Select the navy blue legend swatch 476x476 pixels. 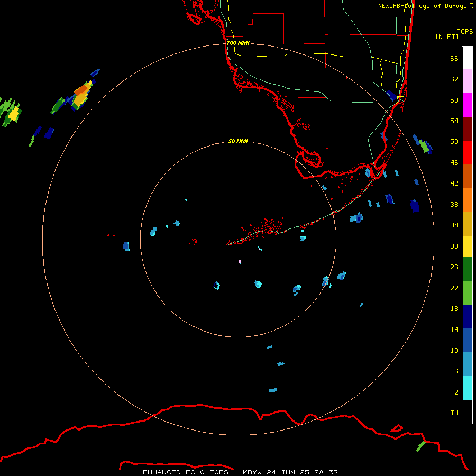pyautogui.click(x=467, y=317)
